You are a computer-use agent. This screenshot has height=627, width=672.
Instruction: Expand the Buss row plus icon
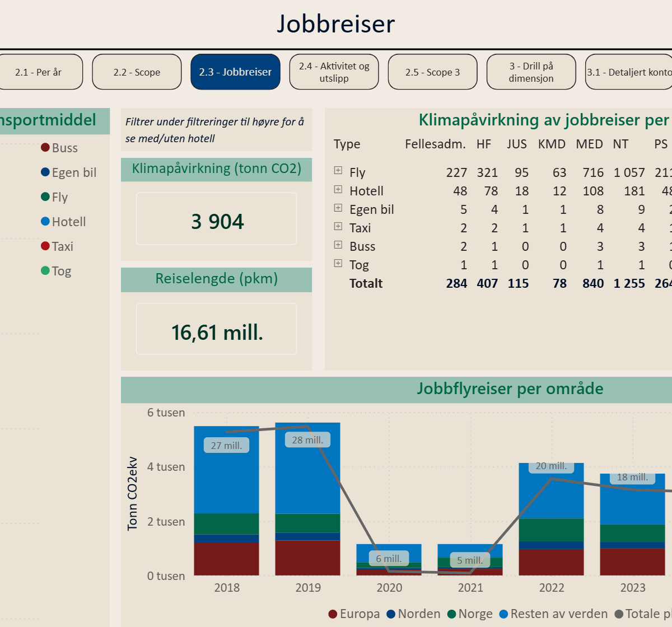coord(338,245)
